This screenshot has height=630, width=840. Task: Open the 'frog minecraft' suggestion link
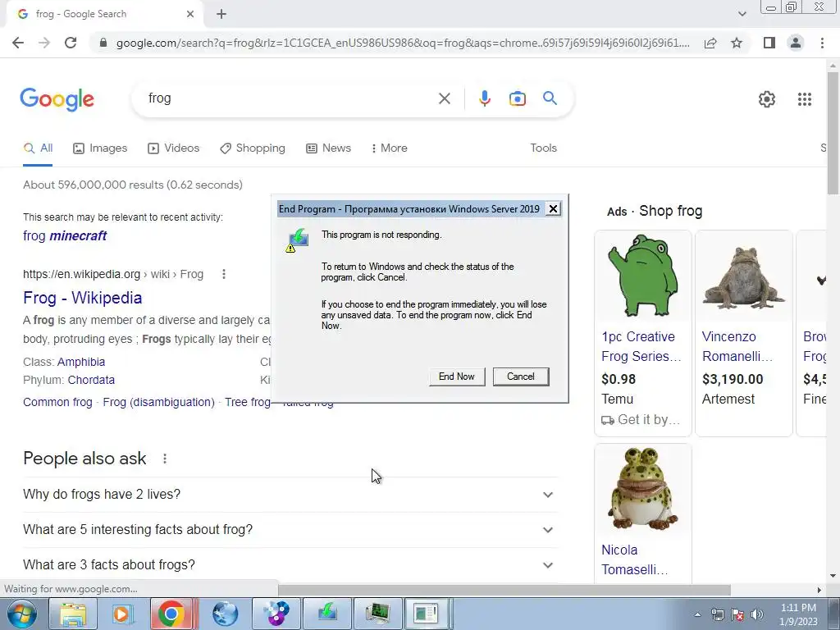pos(65,235)
